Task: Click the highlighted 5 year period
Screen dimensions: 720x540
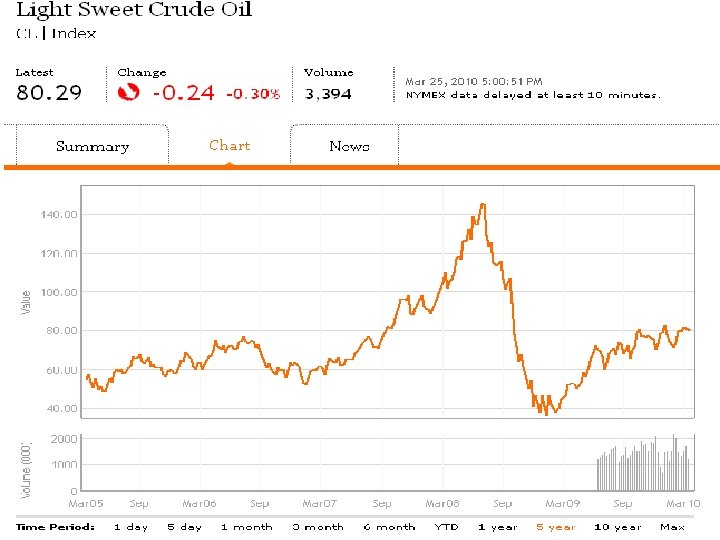Action: coord(555,527)
